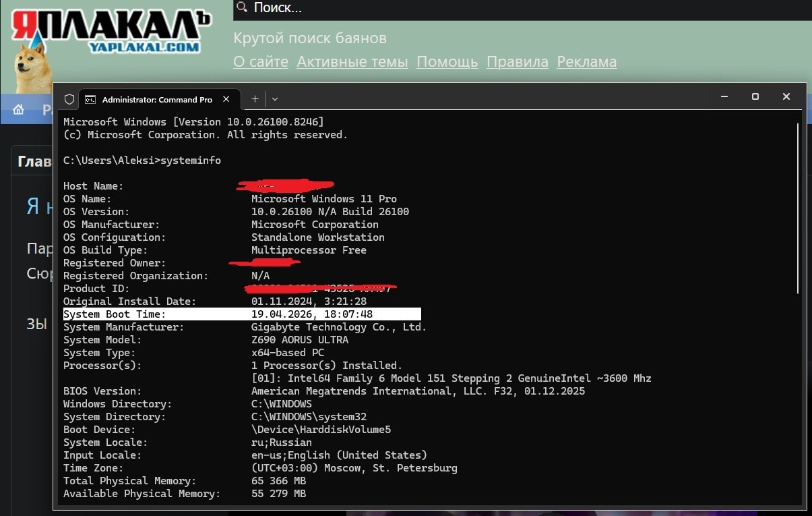Image resolution: width=812 pixels, height=516 pixels.
Task: Open the О сайте link
Action: (261, 62)
